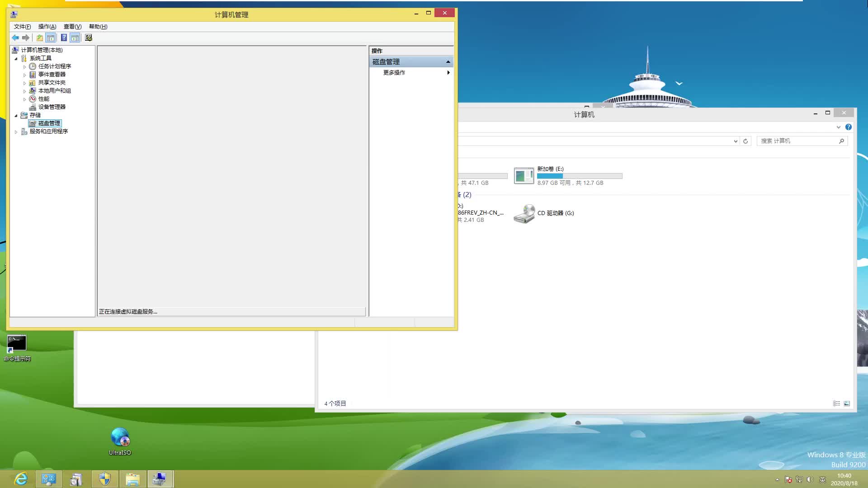Viewport: 868px width, 488px height.
Task: Click the capacity bar of 新加卷 (E:)
Action: 580,176
